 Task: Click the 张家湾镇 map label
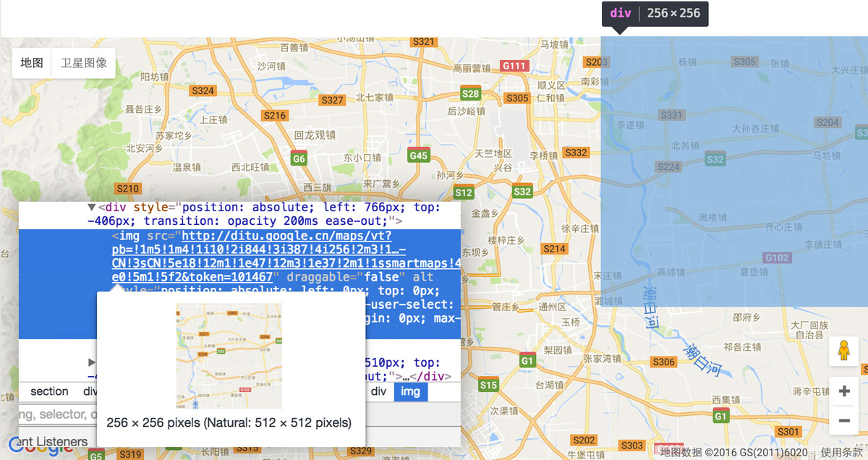tap(603, 358)
